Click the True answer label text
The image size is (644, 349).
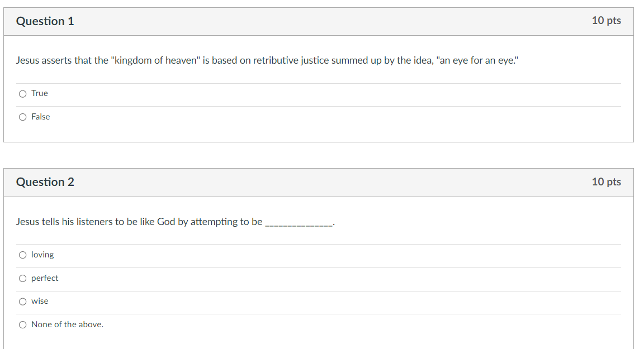39,93
